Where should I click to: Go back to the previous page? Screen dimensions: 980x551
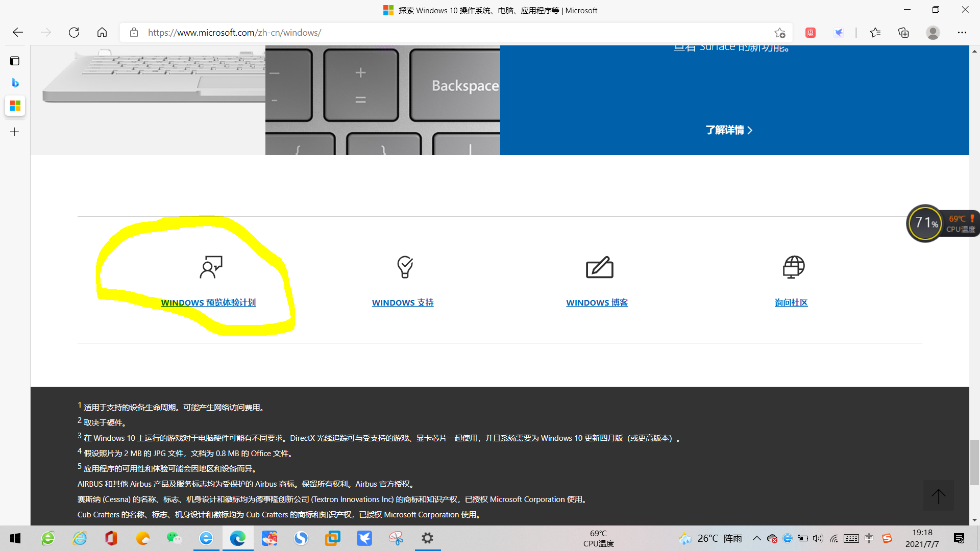coord(18,33)
